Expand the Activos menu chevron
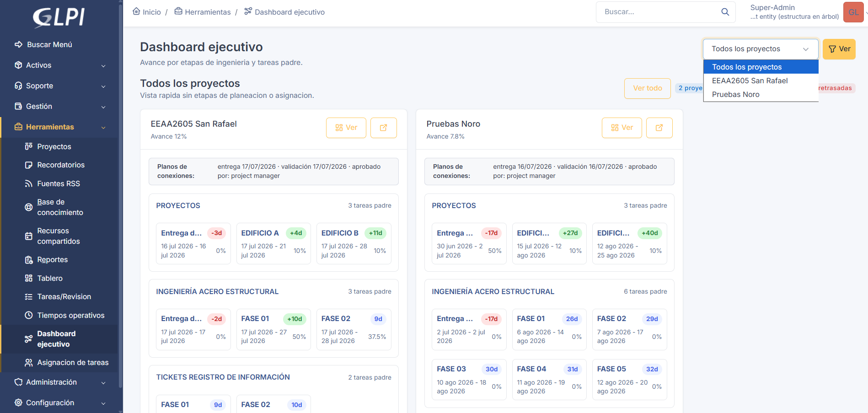The image size is (868, 413). pyautogui.click(x=103, y=65)
